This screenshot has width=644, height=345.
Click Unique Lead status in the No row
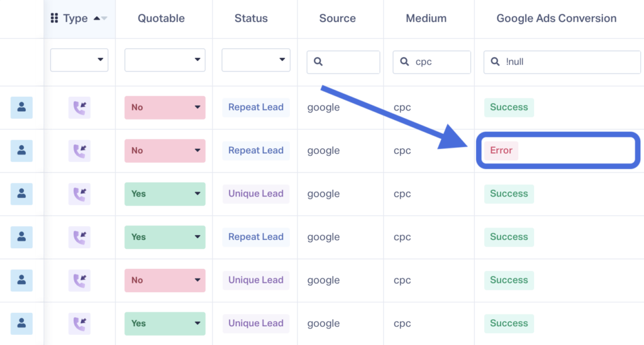256,280
